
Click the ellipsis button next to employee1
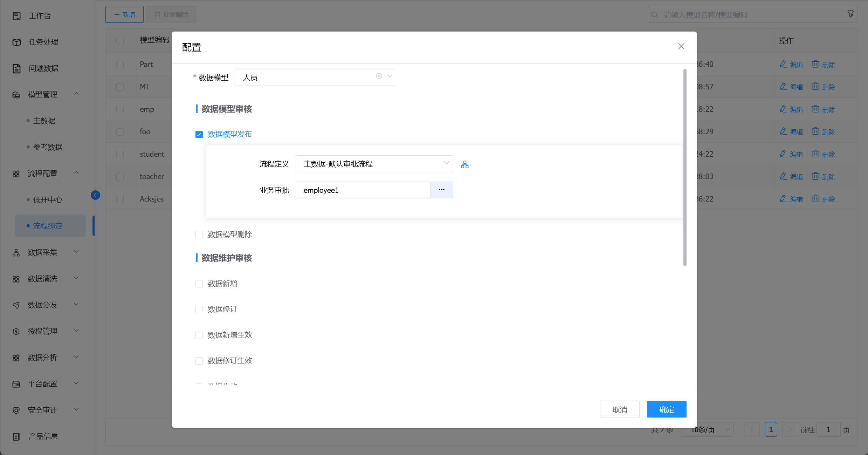pyautogui.click(x=441, y=190)
